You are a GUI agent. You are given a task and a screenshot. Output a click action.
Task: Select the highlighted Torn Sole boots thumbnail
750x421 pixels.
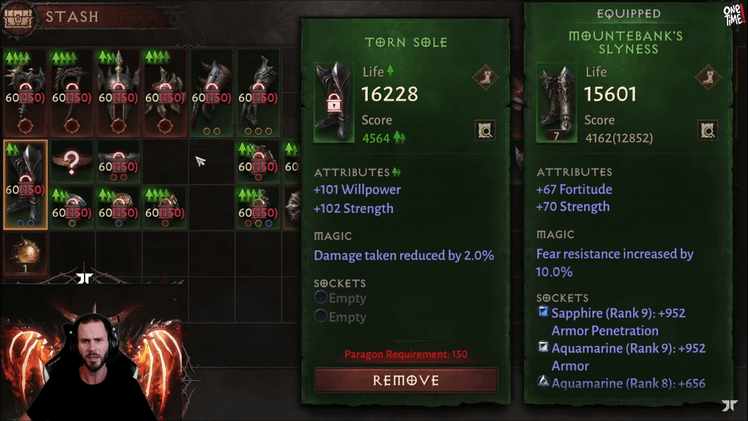pyautogui.click(x=25, y=185)
